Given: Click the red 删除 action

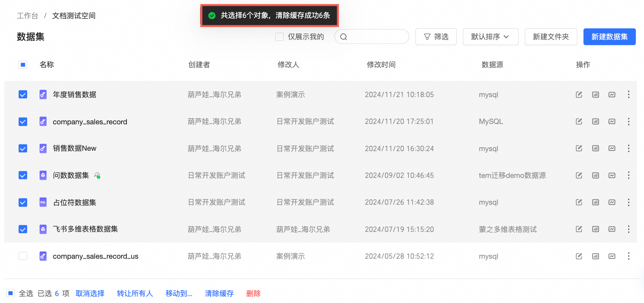Looking at the screenshot, I should pos(253,293).
